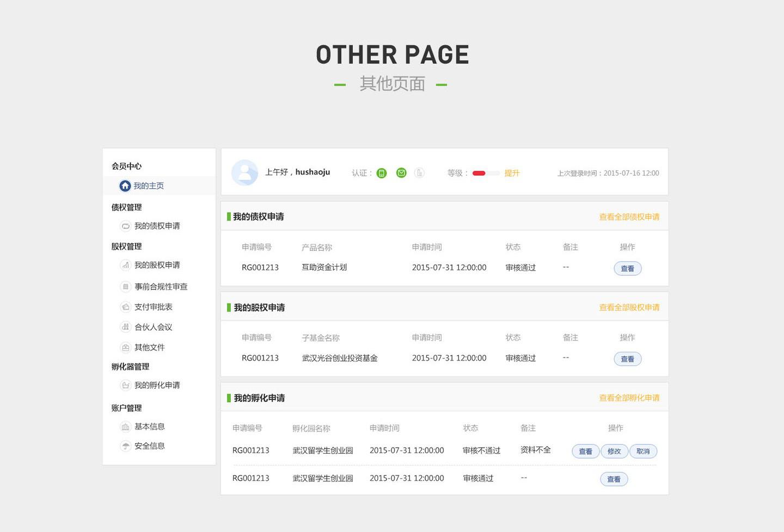
Task: Click the 事前合规性审查 document icon
Action: click(x=125, y=287)
